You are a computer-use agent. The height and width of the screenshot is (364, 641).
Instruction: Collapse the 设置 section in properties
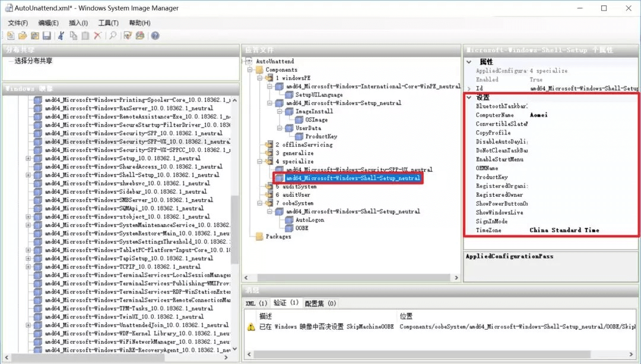pos(469,97)
